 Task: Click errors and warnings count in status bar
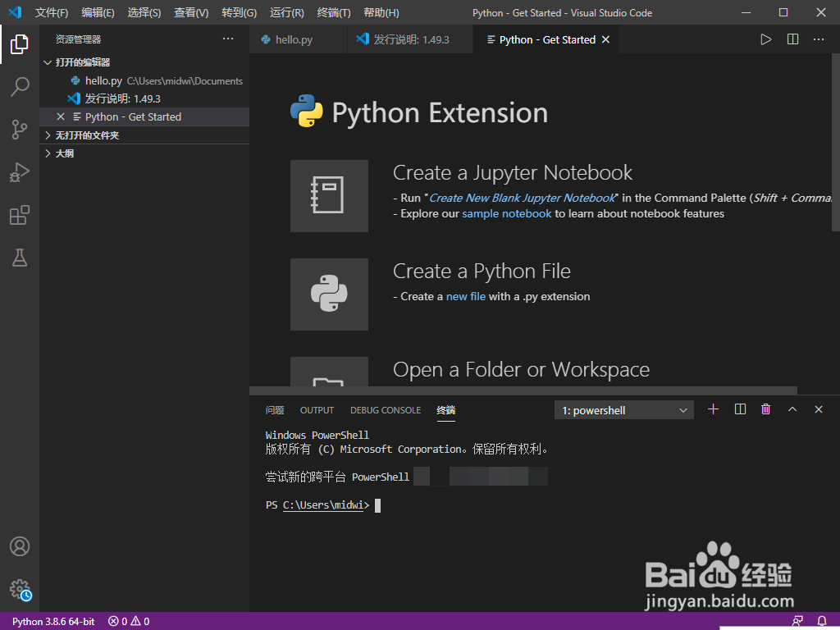[x=129, y=622]
